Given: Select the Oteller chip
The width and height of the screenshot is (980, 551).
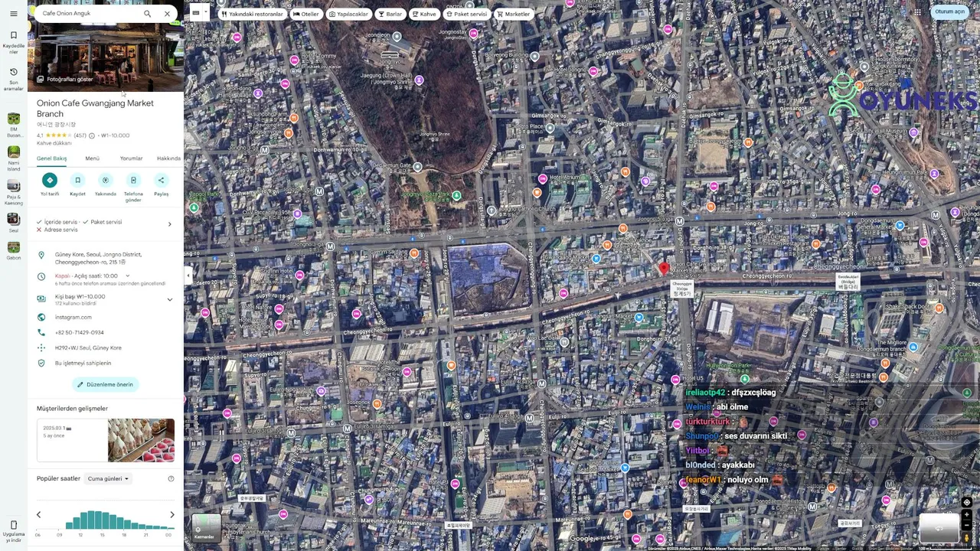Looking at the screenshot, I should (x=306, y=14).
